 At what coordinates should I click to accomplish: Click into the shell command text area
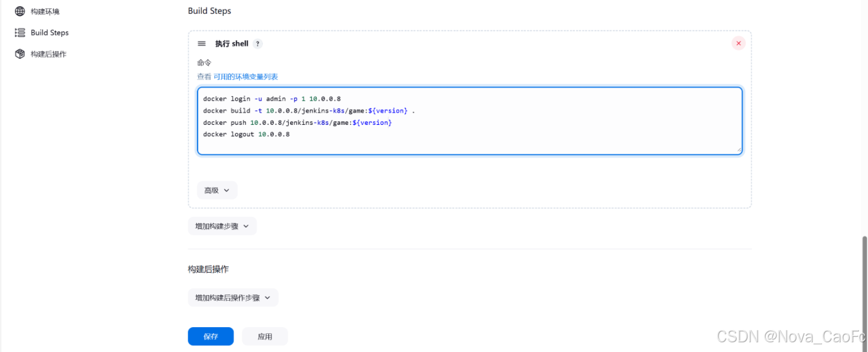[x=469, y=121]
